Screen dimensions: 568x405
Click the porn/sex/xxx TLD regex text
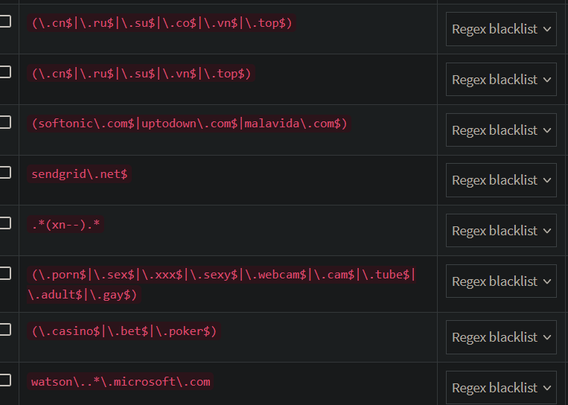(x=222, y=284)
